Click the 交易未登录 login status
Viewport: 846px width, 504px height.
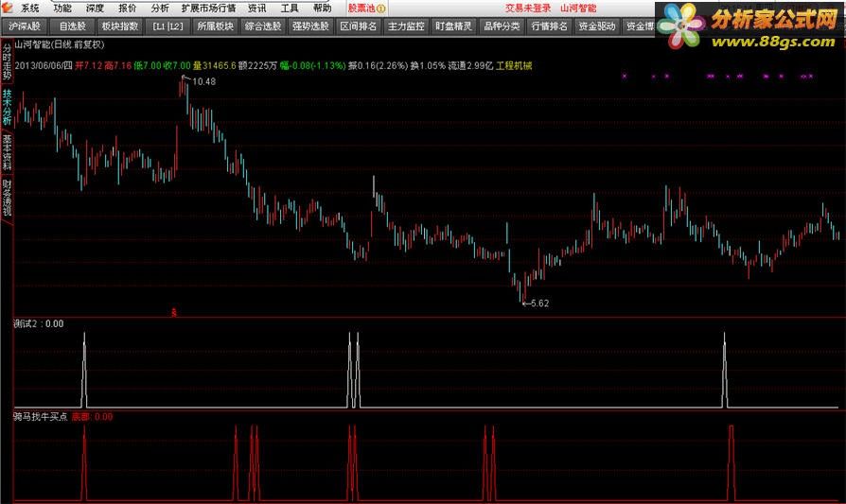[x=528, y=9]
